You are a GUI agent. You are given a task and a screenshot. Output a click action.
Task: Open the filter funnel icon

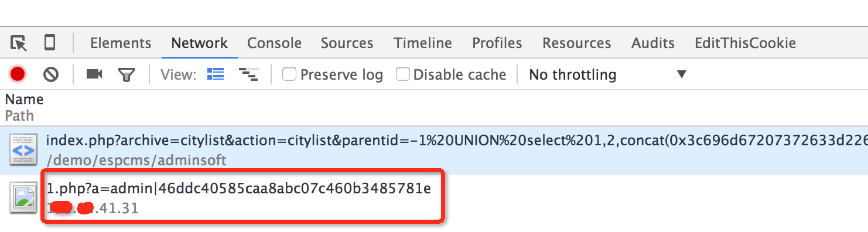click(x=127, y=74)
